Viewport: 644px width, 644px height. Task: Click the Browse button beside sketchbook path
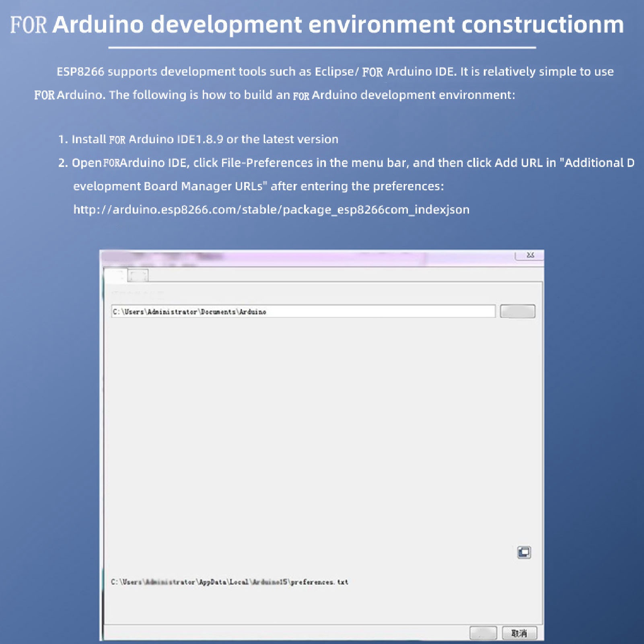coord(517,311)
